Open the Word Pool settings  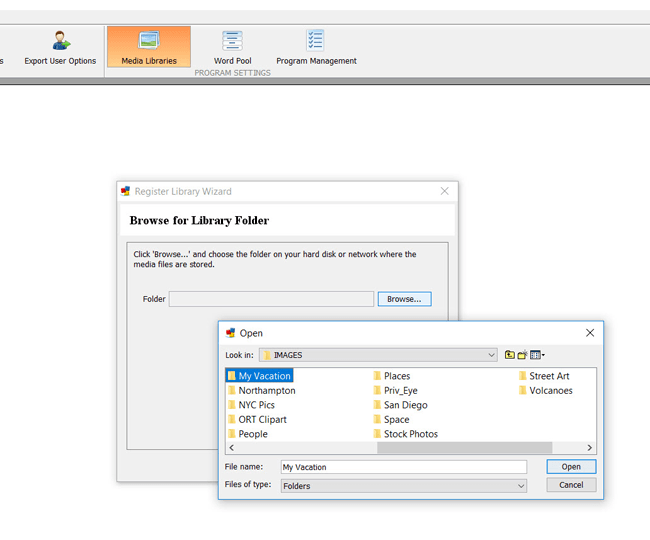pyautogui.click(x=232, y=47)
